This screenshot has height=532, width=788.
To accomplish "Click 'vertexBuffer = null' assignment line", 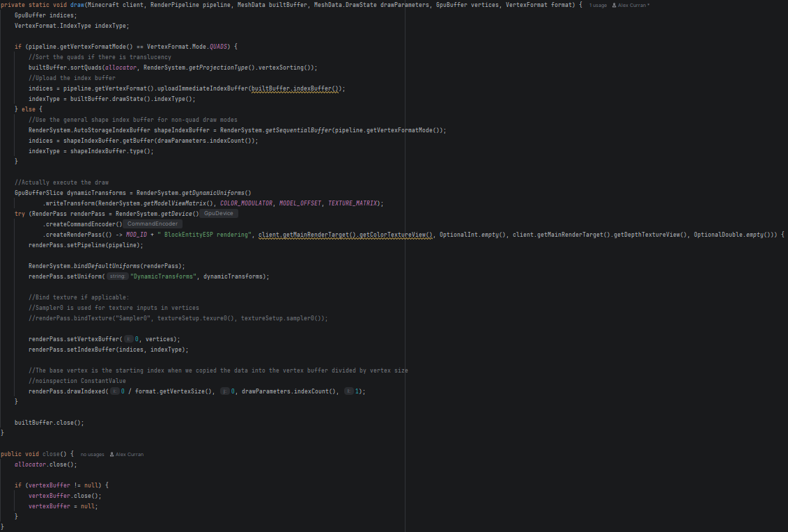I will pos(63,506).
